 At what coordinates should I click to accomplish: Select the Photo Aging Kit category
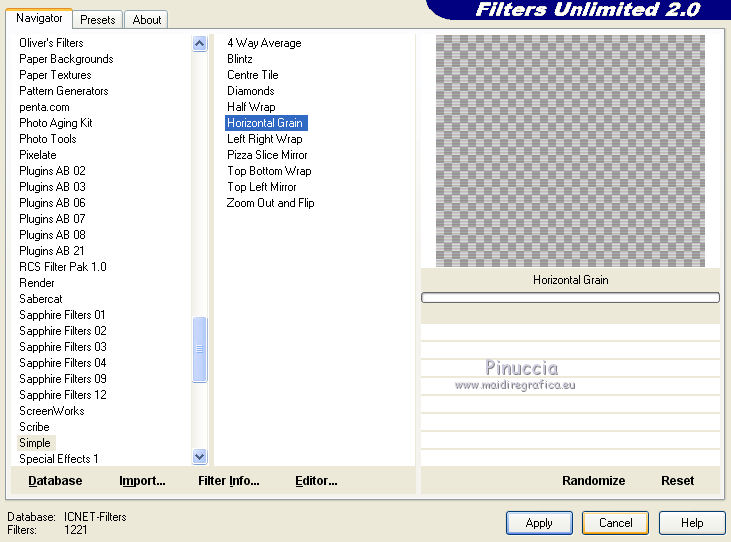click(55, 123)
